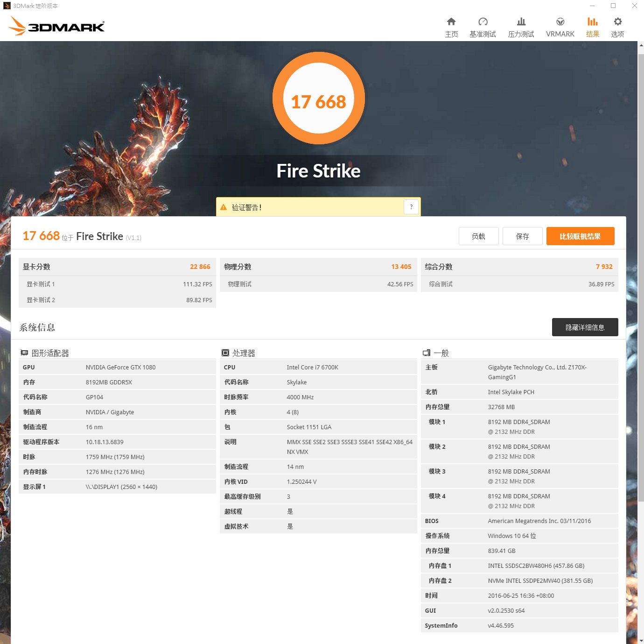Image resolution: width=644 pixels, height=644 pixels.
Task: Click the 综合分数 score 7 932
Action: pyautogui.click(x=604, y=267)
